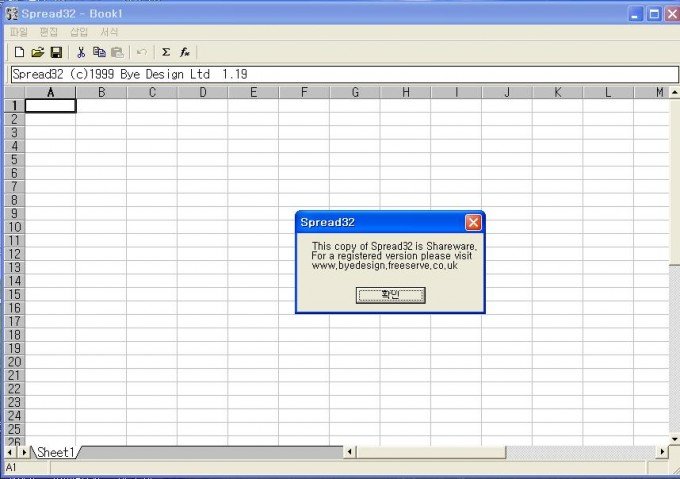Click the Spread32 application icon in the title bar
The width and height of the screenshot is (680, 479).
tap(12, 14)
